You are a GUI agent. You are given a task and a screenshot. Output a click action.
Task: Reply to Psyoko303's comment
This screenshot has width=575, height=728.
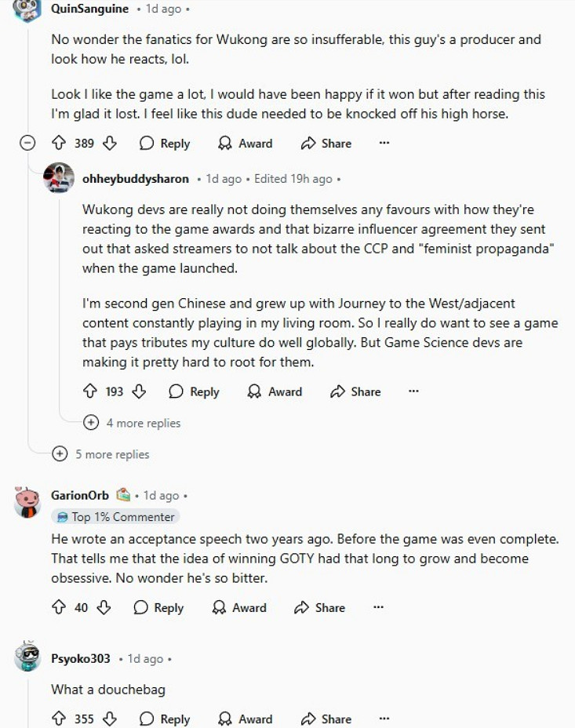tap(165, 719)
